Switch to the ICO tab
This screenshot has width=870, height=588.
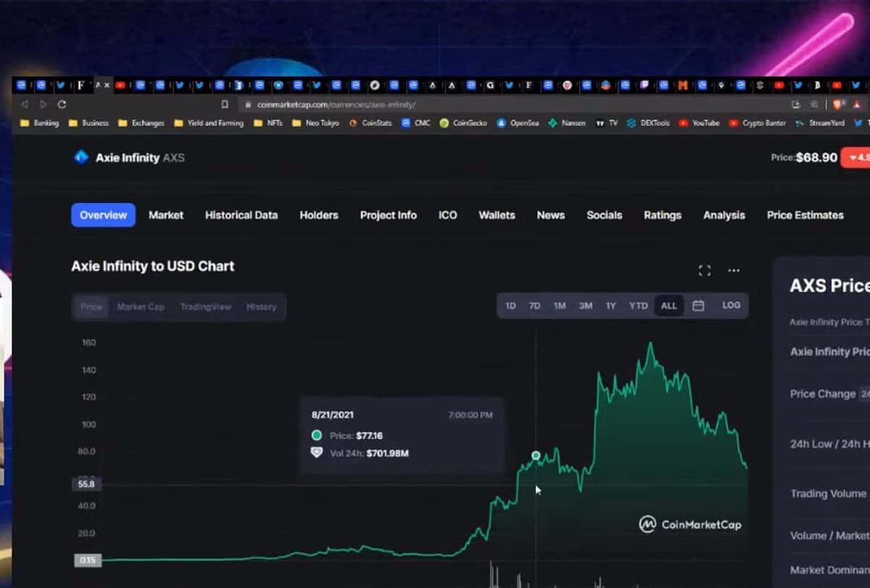tap(448, 215)
